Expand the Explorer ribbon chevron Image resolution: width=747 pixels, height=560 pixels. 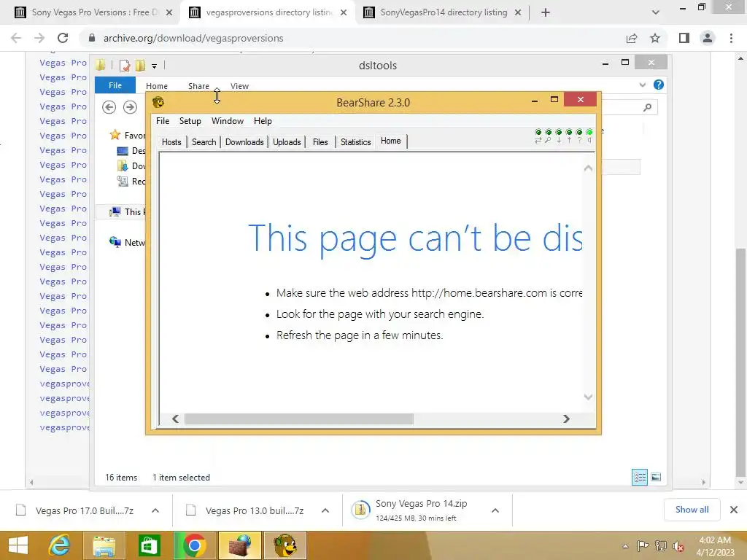pos(642,85)
